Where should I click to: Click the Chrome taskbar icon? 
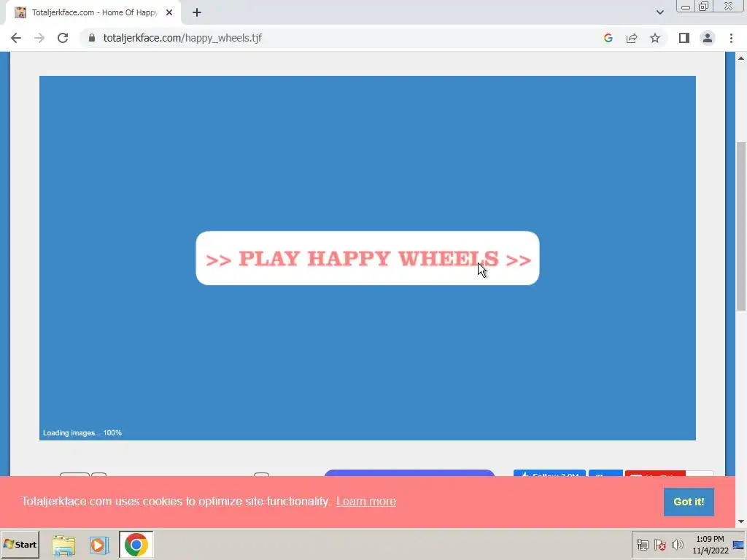(x=136, y=545)
